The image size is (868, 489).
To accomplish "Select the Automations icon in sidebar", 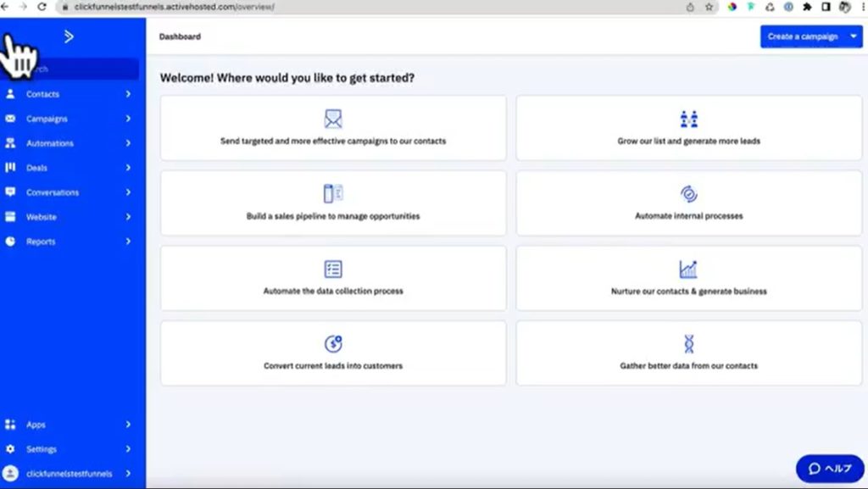I will tap(10, 143).
